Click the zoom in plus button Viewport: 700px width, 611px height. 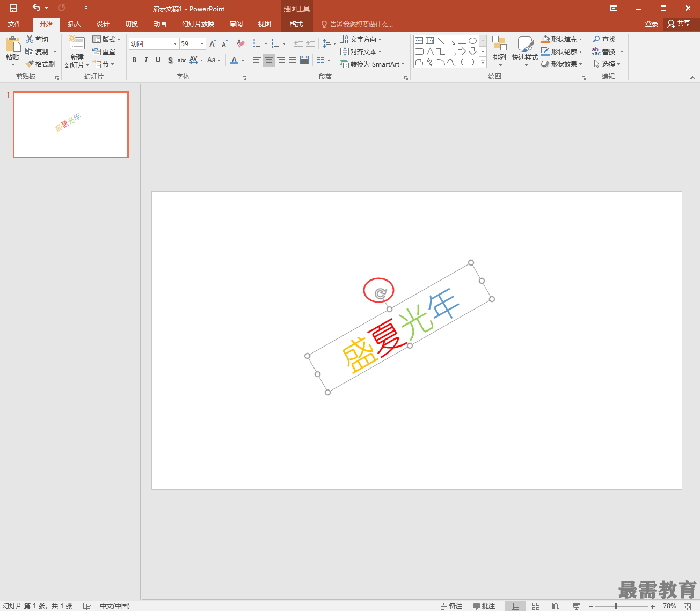coord(653,606)
